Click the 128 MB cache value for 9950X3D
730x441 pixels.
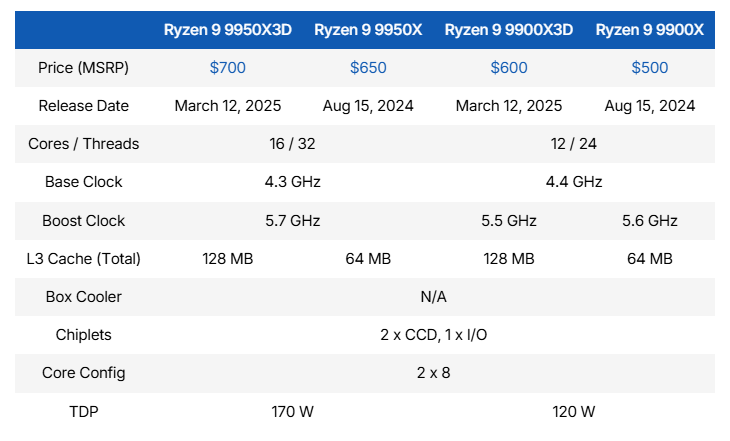pos(228,258)
